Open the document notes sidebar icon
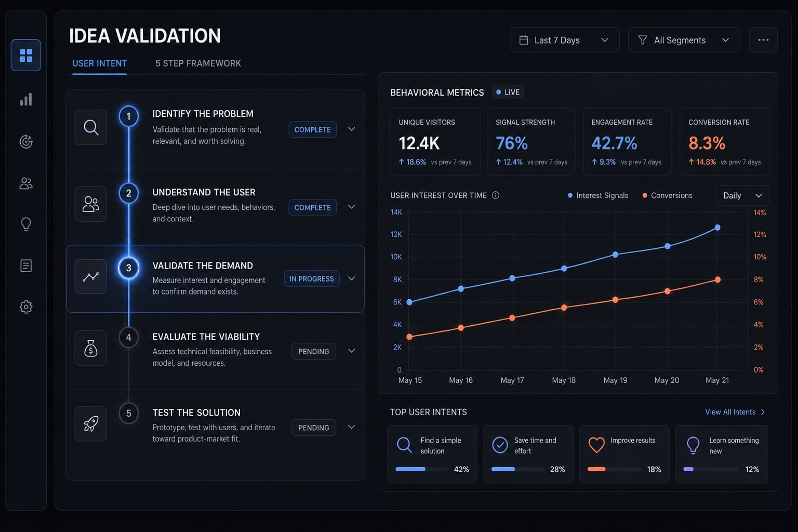 (26, 265)
